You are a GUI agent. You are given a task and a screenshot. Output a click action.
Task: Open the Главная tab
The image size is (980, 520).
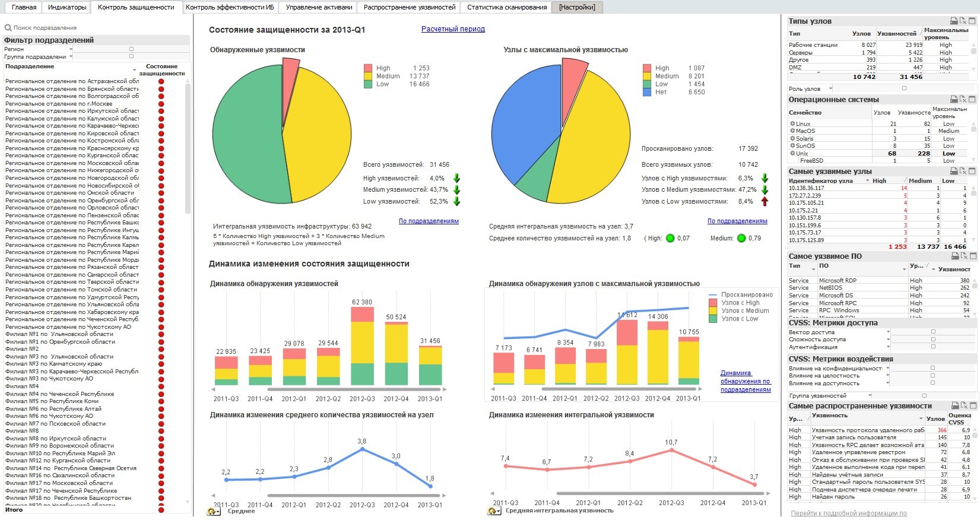point(24,7)
